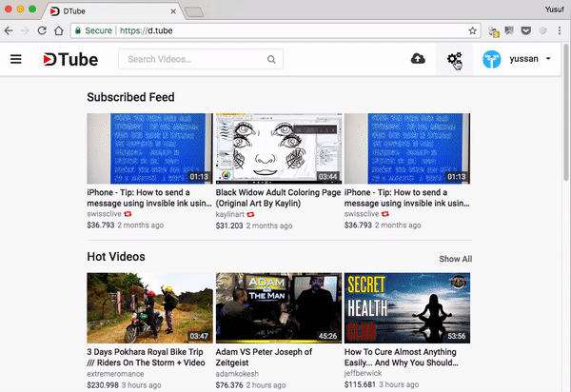Open the settings gears icon
The image size is (571, 392).
(454, 59)
